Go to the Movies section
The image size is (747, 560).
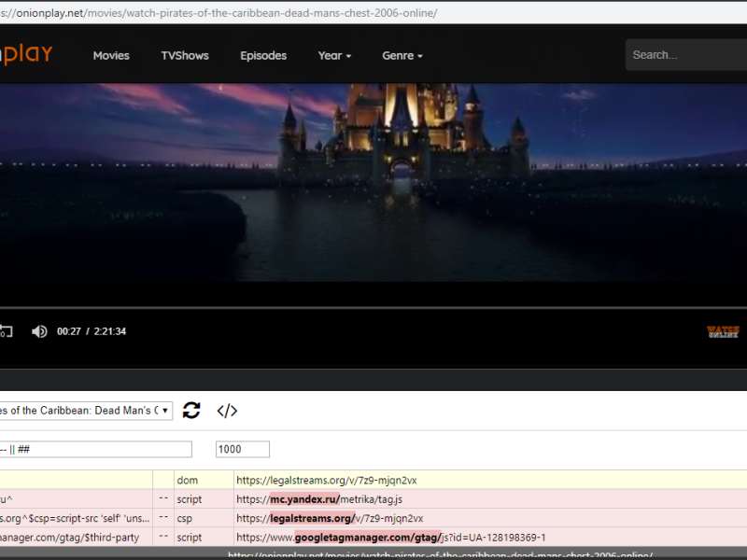(x=111, y=56)
